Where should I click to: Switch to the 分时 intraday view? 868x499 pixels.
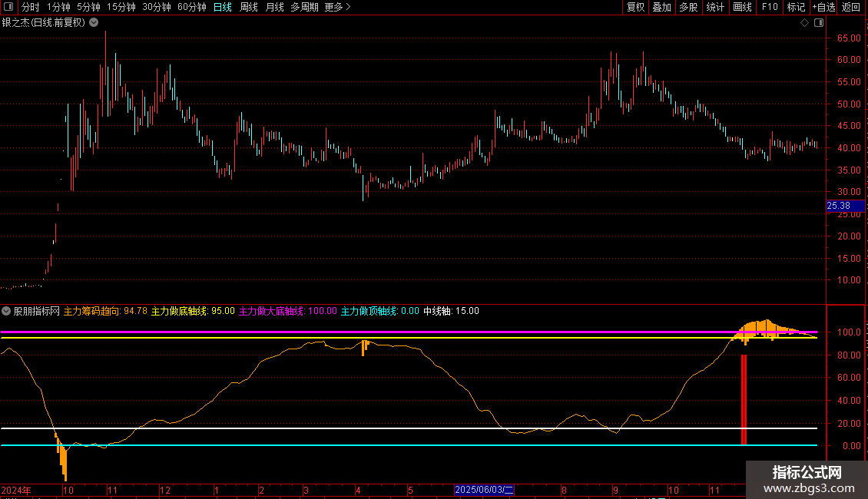point(31,8)
